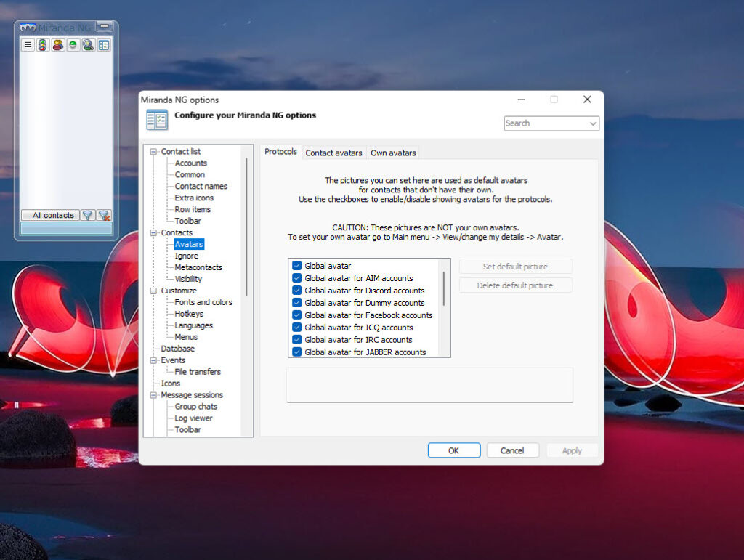
Task: Select Fonts and colors in options tree
Action: pyautogui.click(x=203, y=303)
